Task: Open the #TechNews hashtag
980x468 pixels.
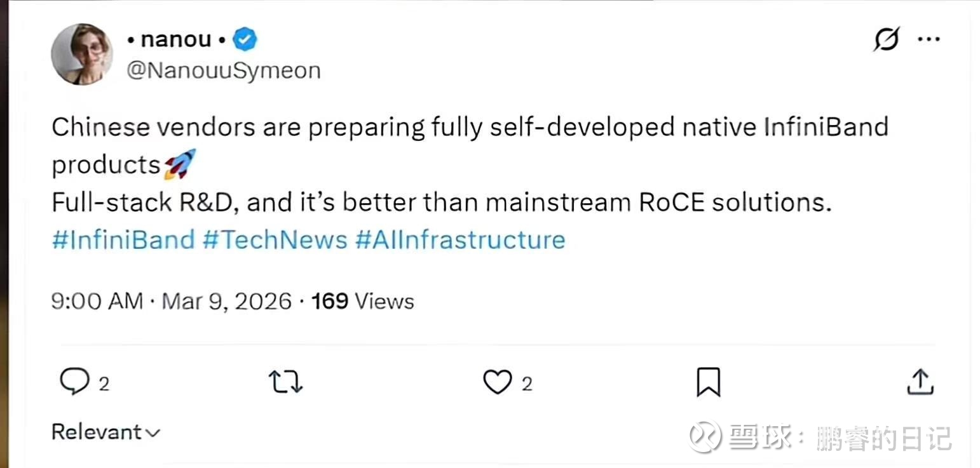Action: point(275,240)
